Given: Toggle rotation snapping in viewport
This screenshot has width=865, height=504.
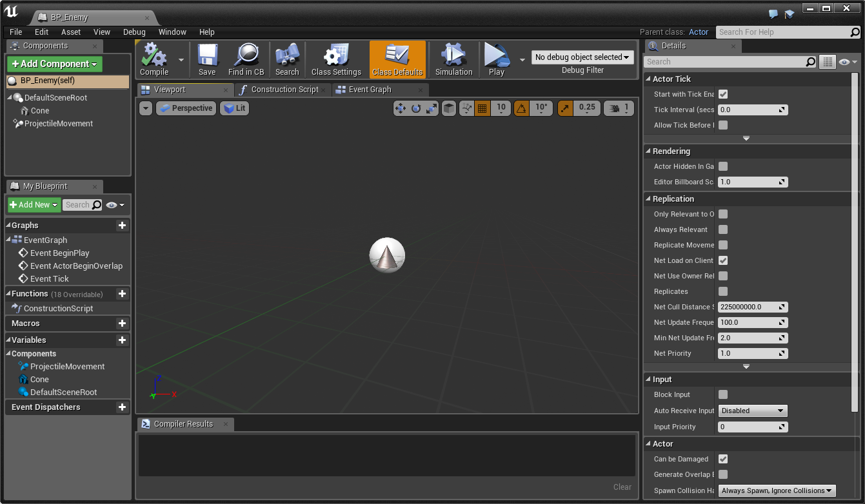Looking at the screenshot, I should pos(522,108).
